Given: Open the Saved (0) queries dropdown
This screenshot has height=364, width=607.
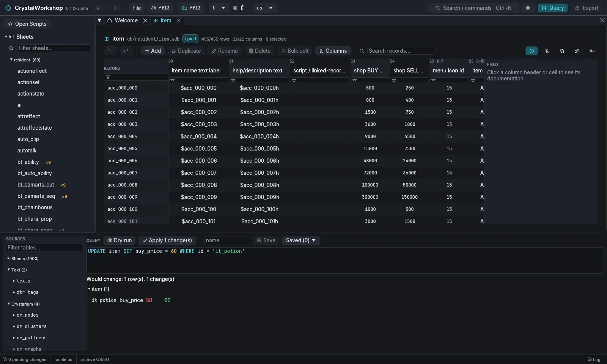Looking at the screenshot, I should 301,240.
